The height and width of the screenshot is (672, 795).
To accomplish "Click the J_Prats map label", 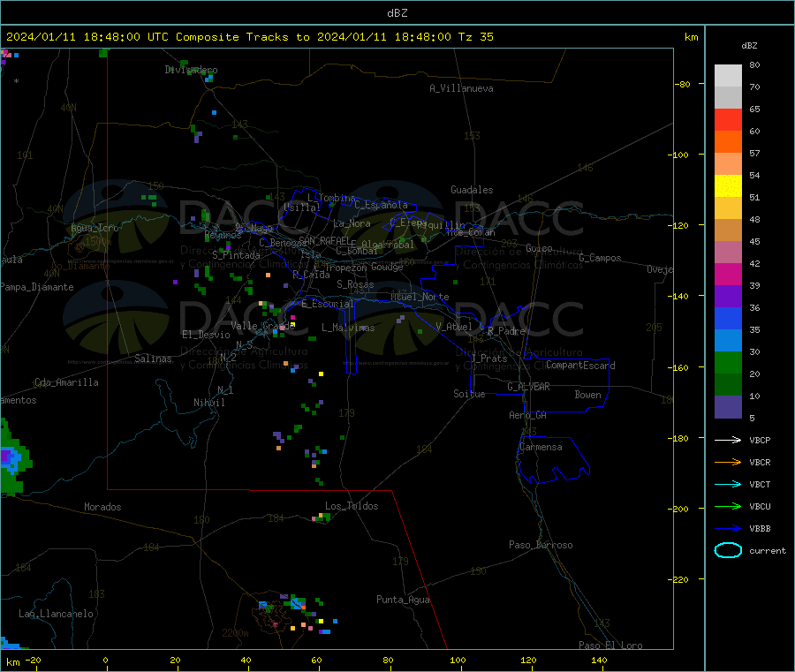I will point(488,359).
